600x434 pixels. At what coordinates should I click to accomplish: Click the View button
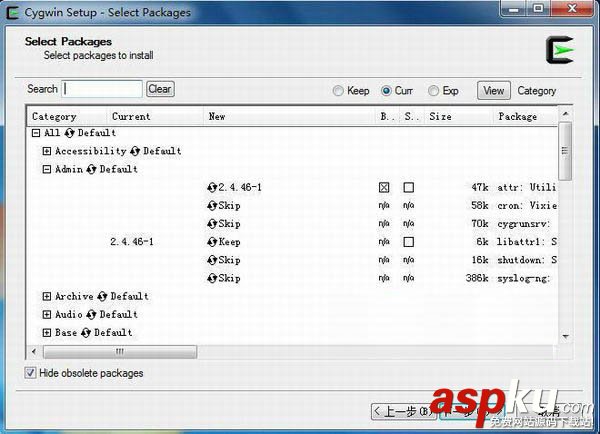point(494,91)
